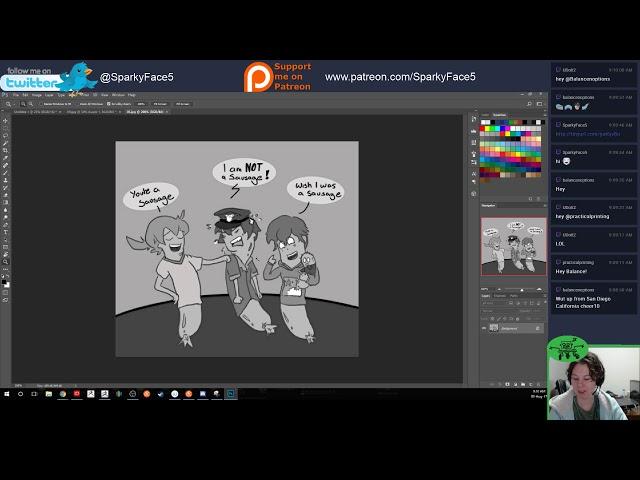Select the Rectangular Marquee tool
Viewport: 640px width, 480px height.
(5, 128)
